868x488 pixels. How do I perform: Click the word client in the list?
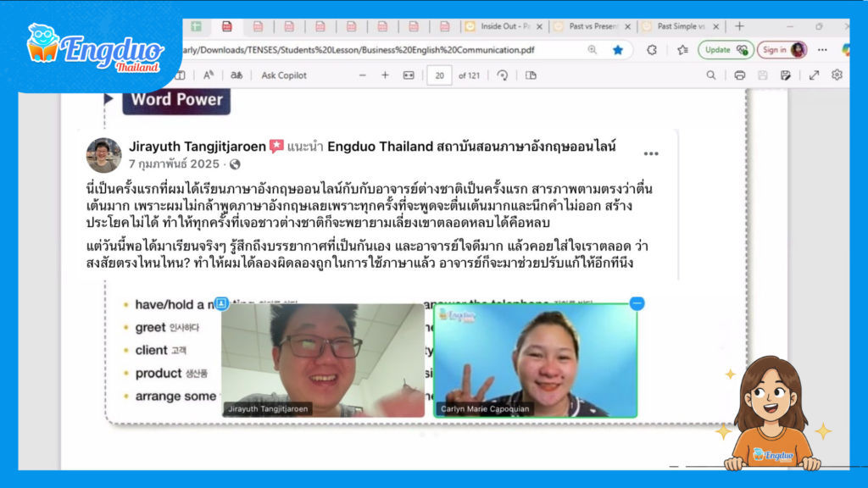pos(151,350)
